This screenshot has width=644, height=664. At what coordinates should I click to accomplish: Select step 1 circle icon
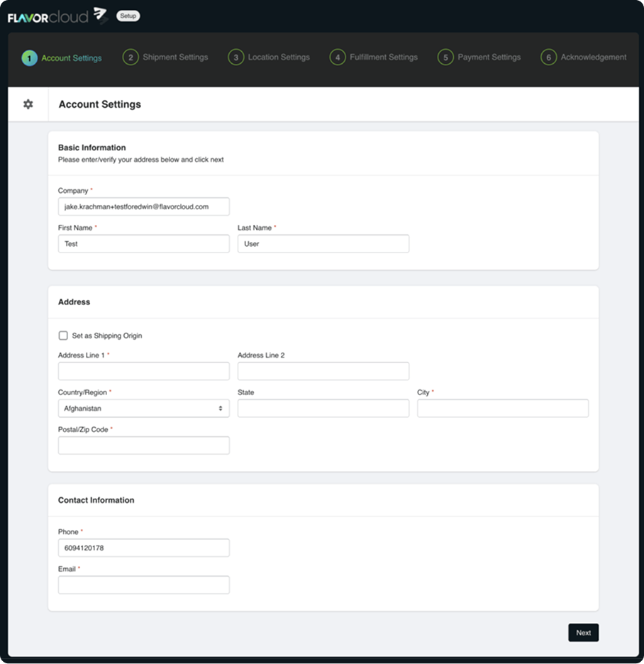pos(29,58)
